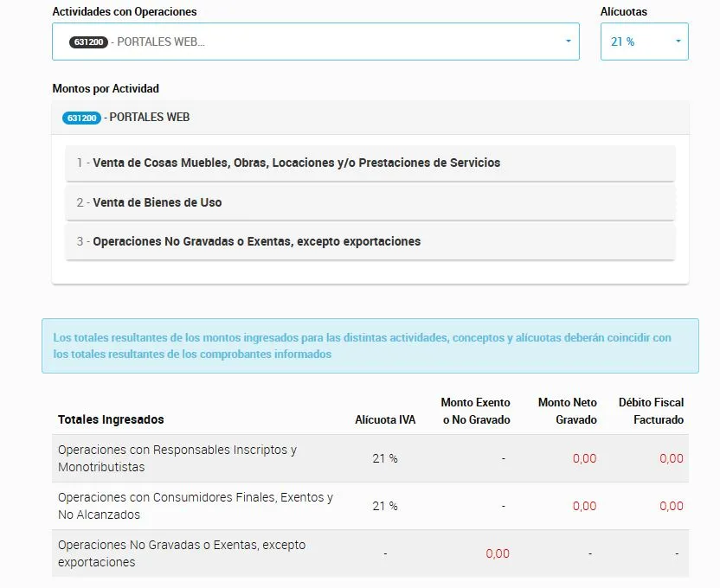Open the Alícuotas 21 % dropdown
This screenshot has height=588, width=720.
[644, 42]
